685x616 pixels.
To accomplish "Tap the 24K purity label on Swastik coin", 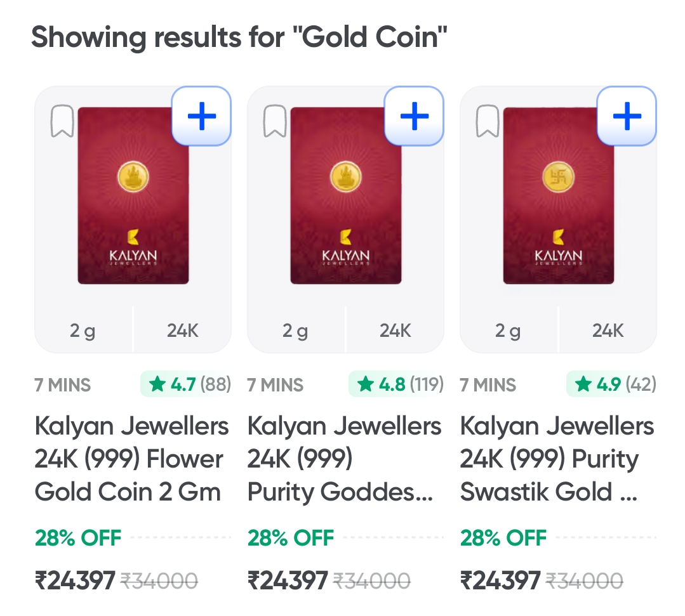I will [x=608, y=331].
